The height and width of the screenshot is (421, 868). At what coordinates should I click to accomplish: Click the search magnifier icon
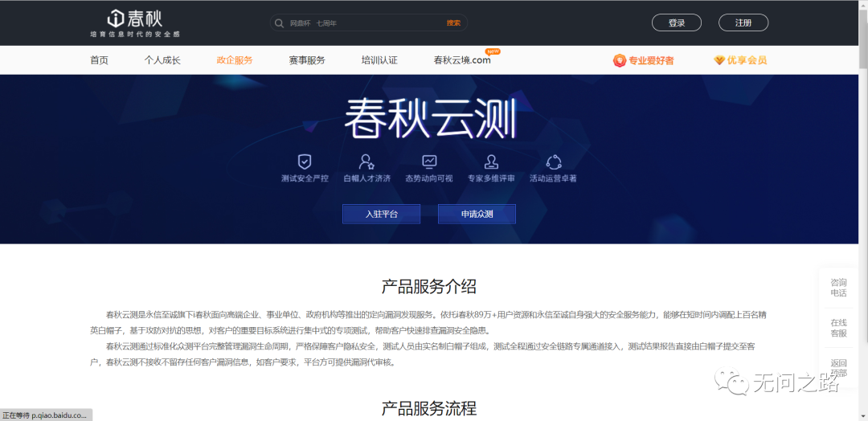pos(279,23)
